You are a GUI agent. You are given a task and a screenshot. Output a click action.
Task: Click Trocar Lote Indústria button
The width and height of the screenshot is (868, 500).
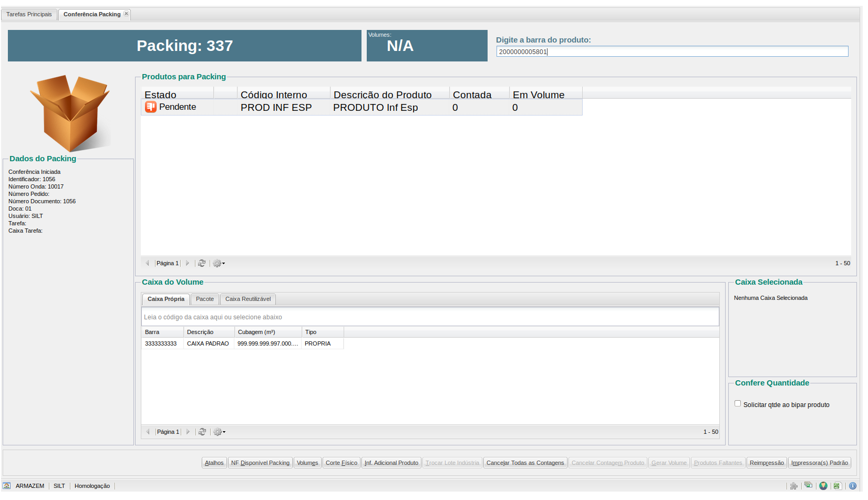452,463
